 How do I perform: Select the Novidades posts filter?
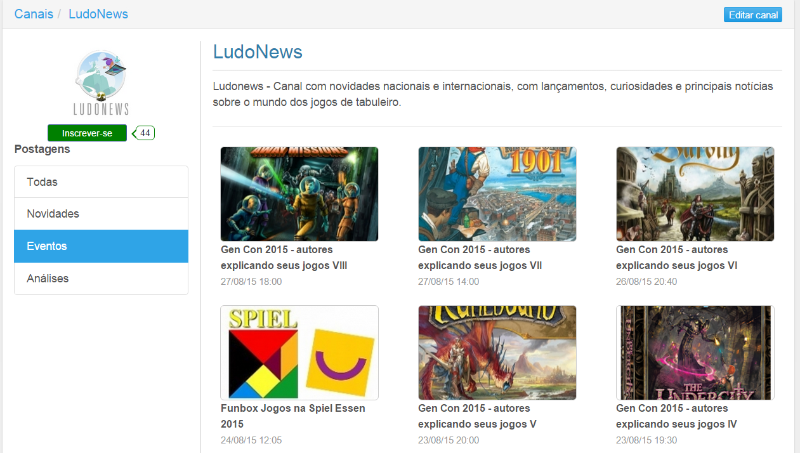click(101, 214)
